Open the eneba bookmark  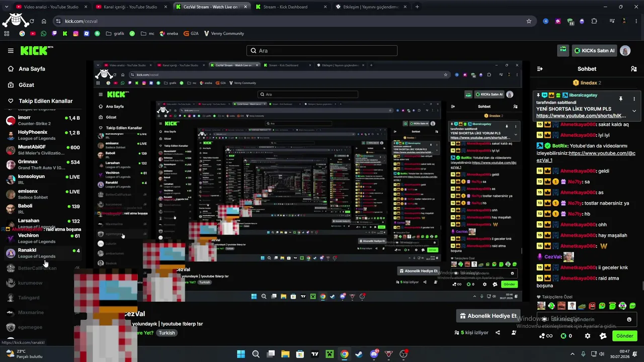169,34
